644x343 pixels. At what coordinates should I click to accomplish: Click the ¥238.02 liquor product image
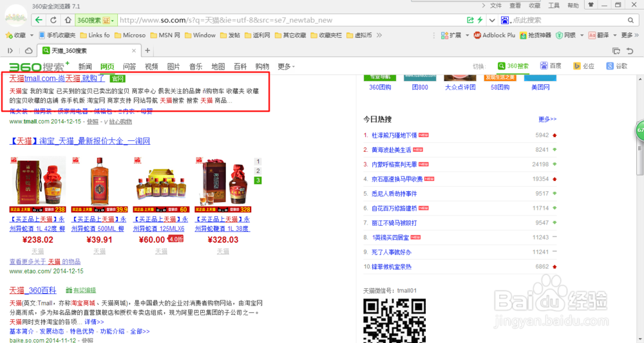tap(37, 184)
